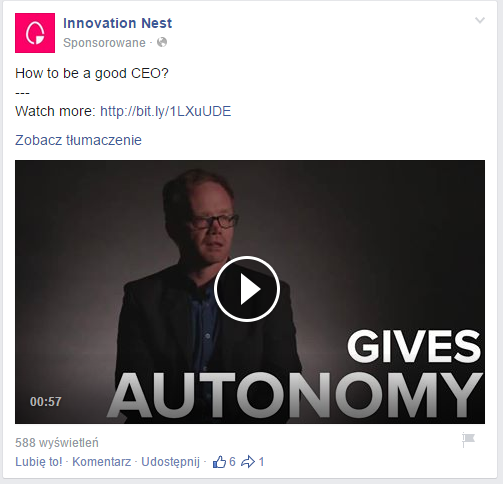Viewport: 503px width, 484px height.
Task: Like the post via Lubię to!
Action: (x=39, y=462)
